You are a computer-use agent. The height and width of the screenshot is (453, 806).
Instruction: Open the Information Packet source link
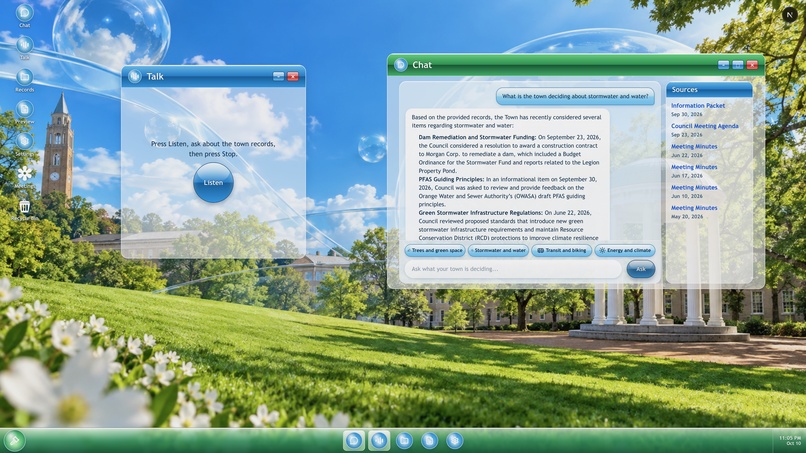coord(698,105)
